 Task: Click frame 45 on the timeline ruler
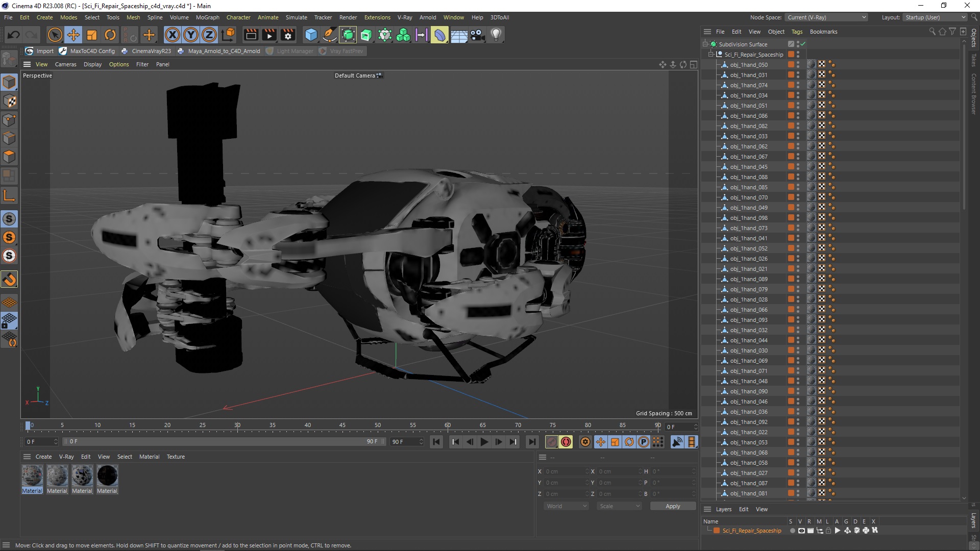pyautogui.click(x=342, y=425)
